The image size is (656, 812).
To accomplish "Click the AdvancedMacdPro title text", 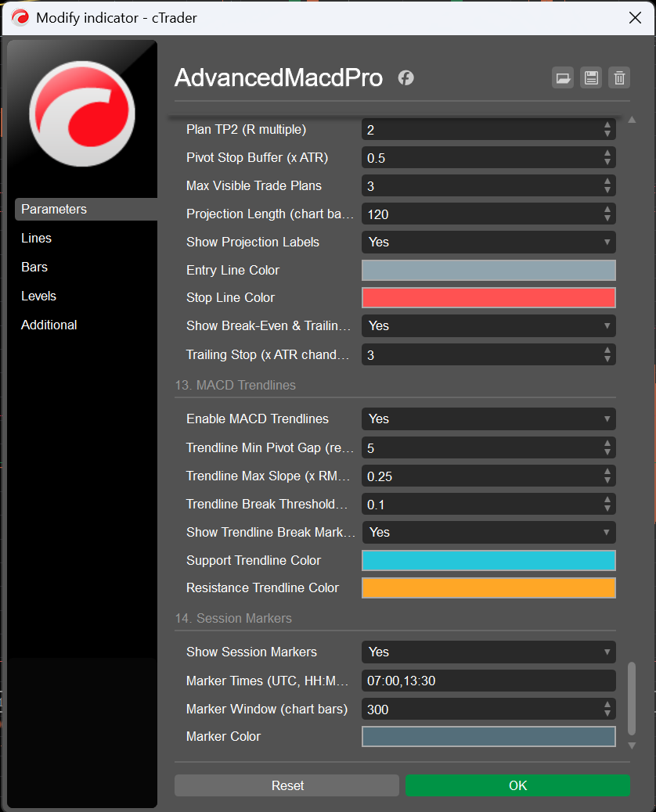I will pyautogui.click(x=279, y=77).
